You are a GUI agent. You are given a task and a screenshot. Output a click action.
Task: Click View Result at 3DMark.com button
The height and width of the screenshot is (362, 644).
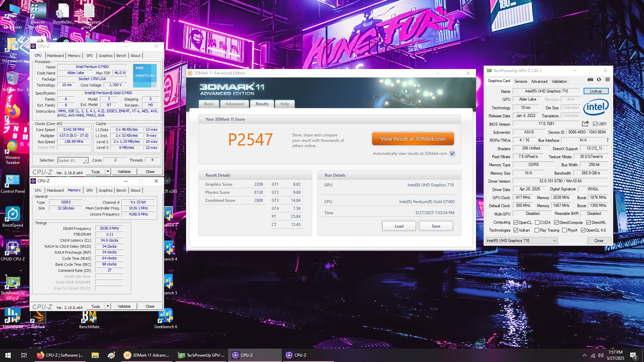[413, 139]
